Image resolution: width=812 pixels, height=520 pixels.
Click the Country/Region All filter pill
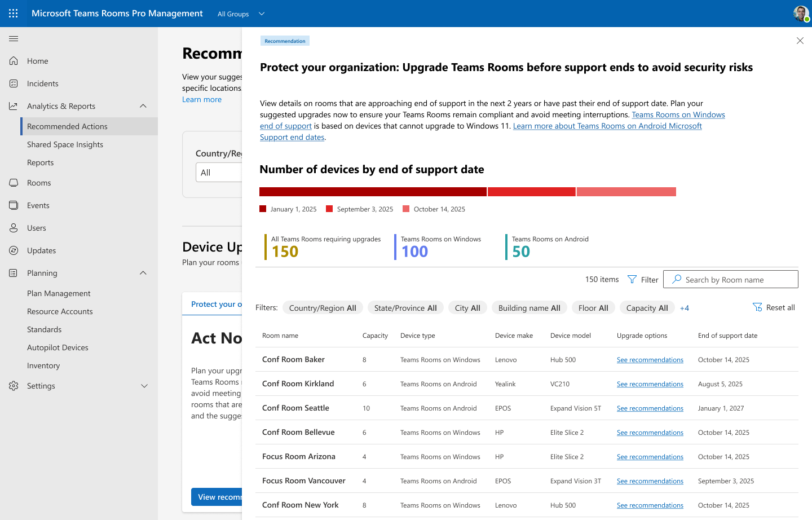[x=323, y=308]
